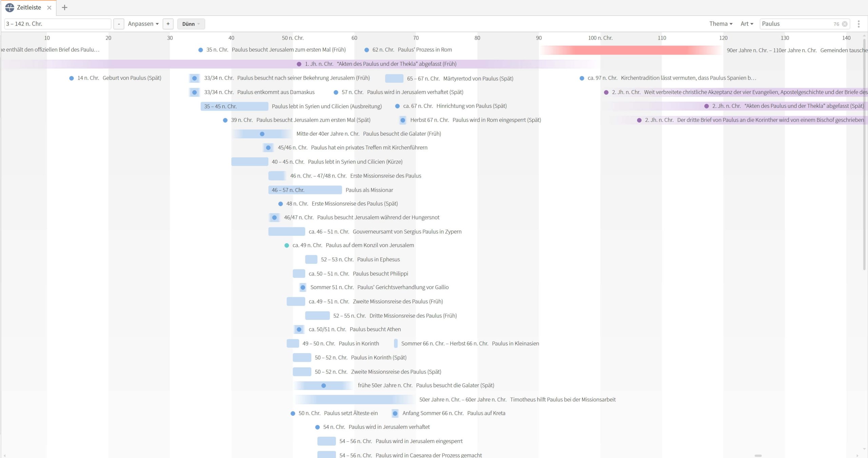Select the 46 – 57 n. Chr. bar
868x458 pixels.
click(x=305, y=190)
